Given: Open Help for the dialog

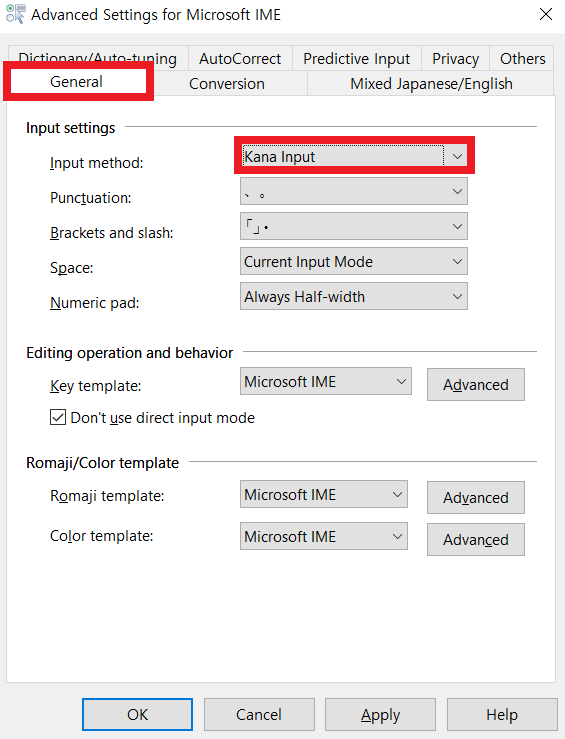Looking at the screenshot, I should 502,714.
